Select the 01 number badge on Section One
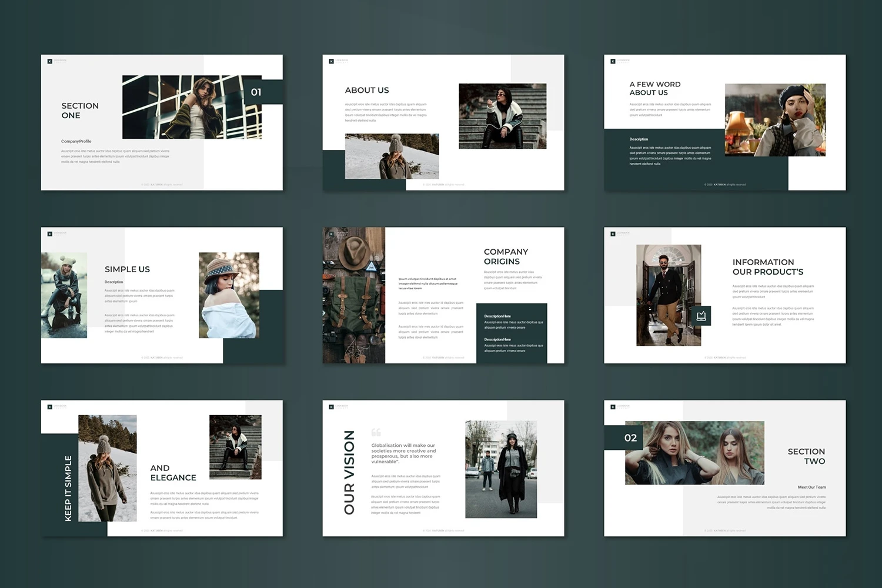882x588 pixels. 256,92
